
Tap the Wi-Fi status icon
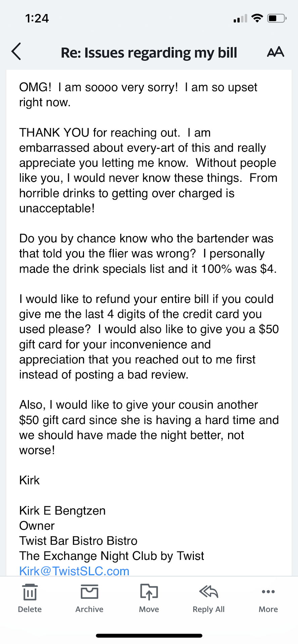point(257,18)
